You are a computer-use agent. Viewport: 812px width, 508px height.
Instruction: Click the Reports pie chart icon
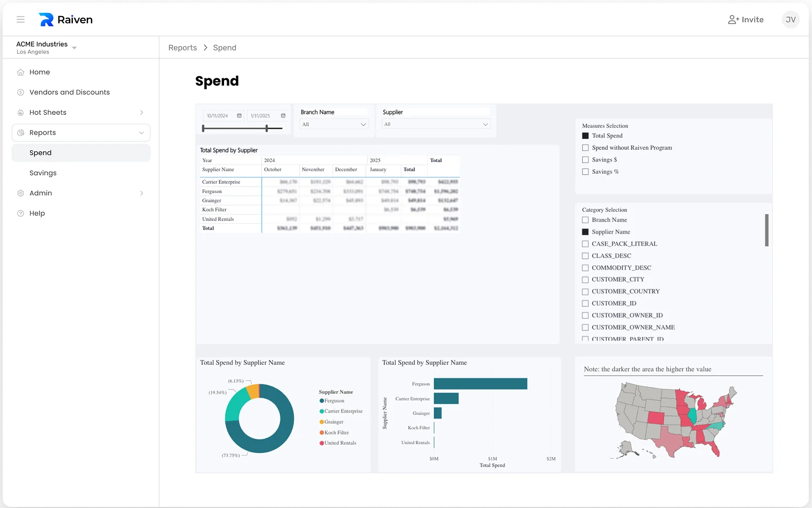click(x=20, y=132)
